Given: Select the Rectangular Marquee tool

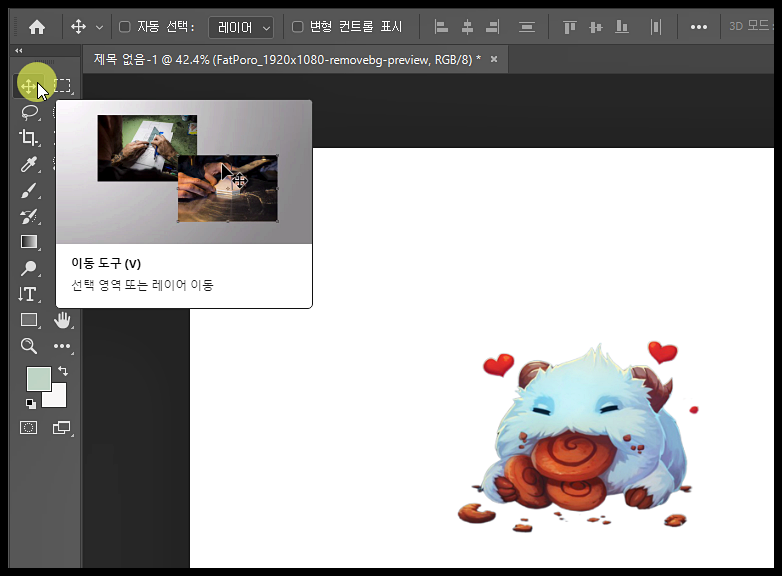Looking at the screenshot, I should 62,86.
